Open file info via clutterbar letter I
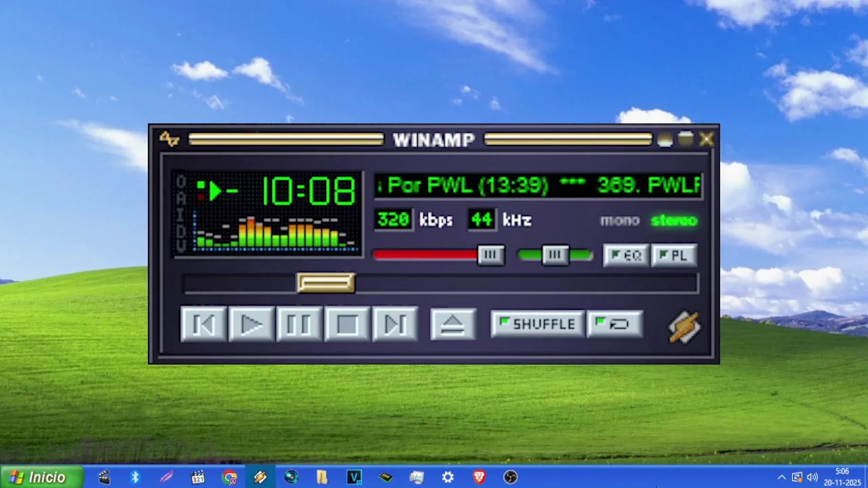868x488 pixels. 181,213
